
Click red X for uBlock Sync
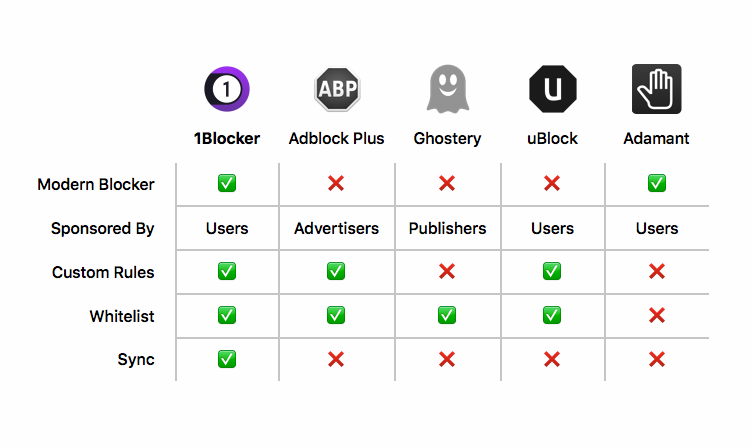(x=552, y=359)
